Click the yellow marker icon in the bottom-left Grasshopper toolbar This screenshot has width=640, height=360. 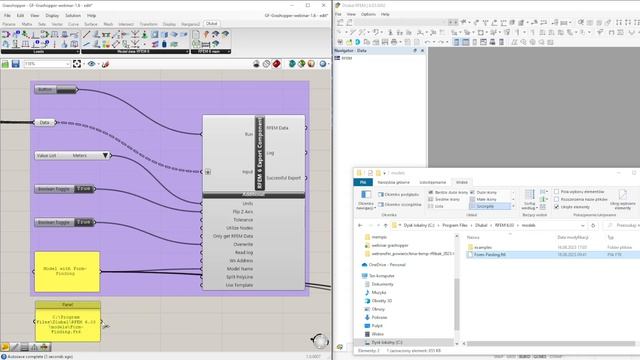5,347
